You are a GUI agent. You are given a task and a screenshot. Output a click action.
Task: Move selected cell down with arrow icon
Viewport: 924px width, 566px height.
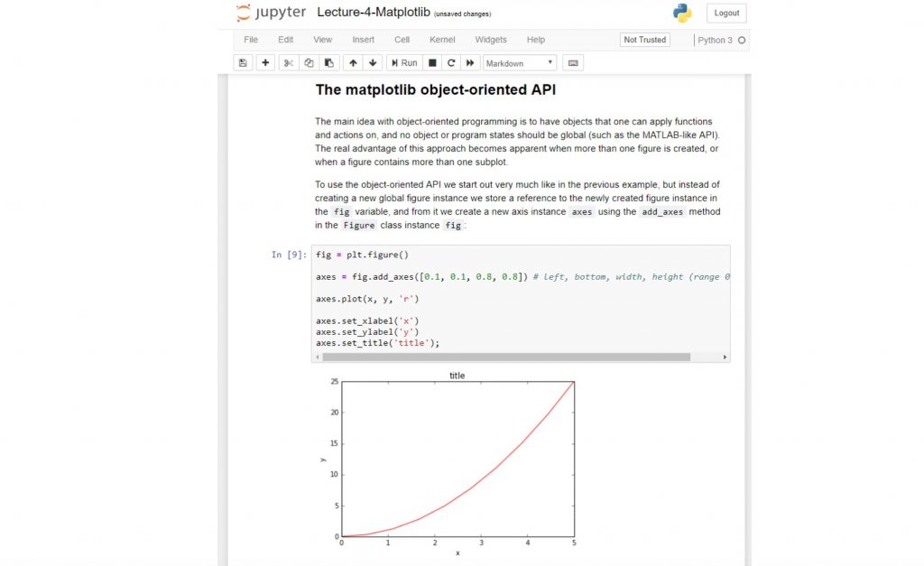tap(373, 63)
